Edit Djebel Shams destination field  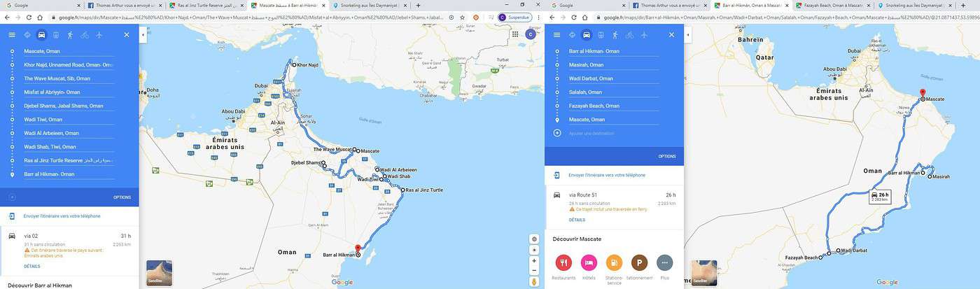point(69,106)
